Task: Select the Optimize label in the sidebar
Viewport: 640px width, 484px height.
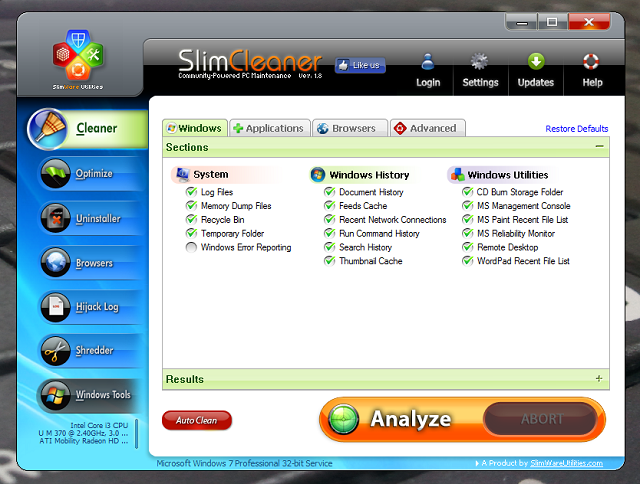Action: coord(94,173)
